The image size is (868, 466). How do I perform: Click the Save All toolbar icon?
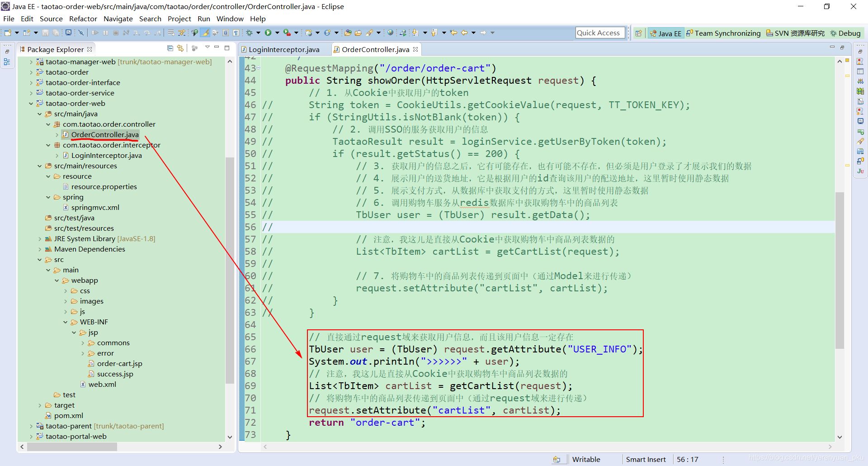click(x=55, y=33)
